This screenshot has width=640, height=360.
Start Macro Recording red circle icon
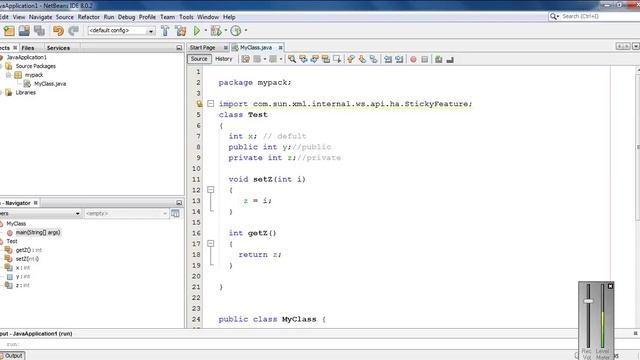pos(413,59)
